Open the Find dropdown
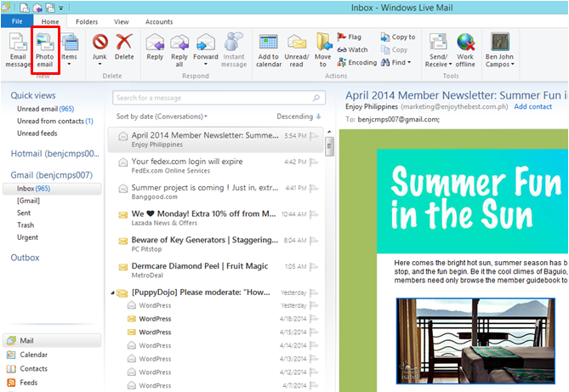Viewport: 569px width, 392px height. click(395, 62)
